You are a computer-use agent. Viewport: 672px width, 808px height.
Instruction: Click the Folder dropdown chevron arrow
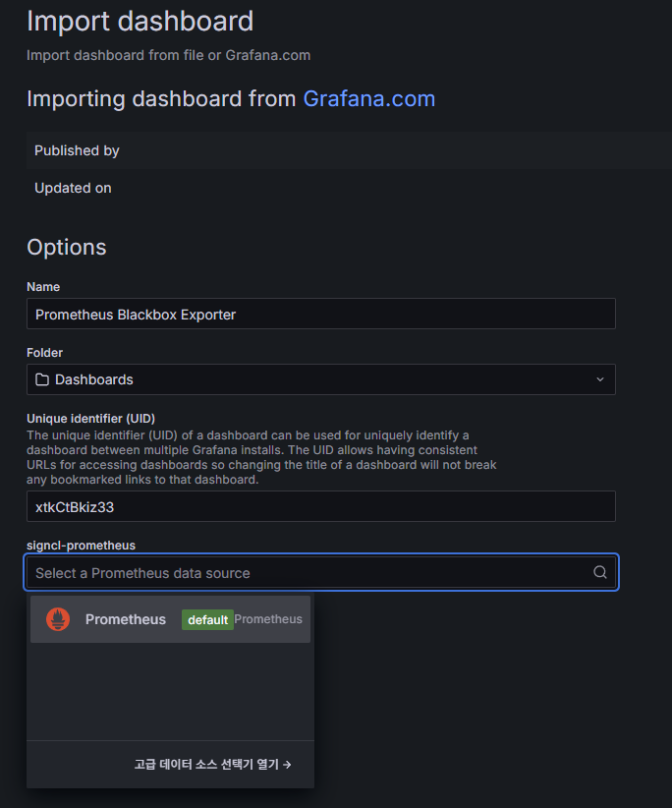(600, 379)
